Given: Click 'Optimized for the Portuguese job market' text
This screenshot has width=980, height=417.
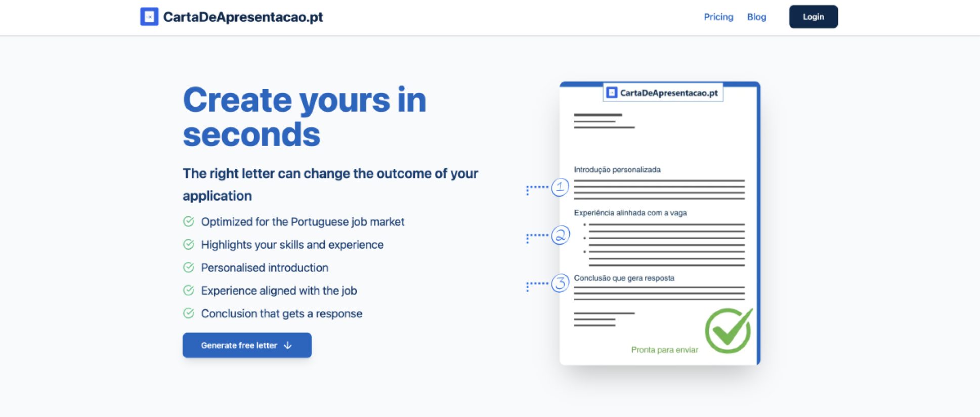Looking at the screenshot, I should (303, 222).
